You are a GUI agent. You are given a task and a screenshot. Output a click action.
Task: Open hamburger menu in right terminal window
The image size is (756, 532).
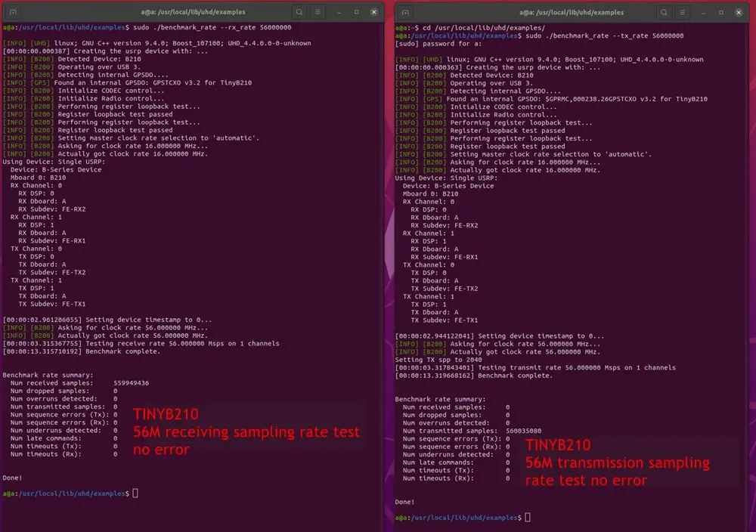pyautogui.click(x=682, y=13)
